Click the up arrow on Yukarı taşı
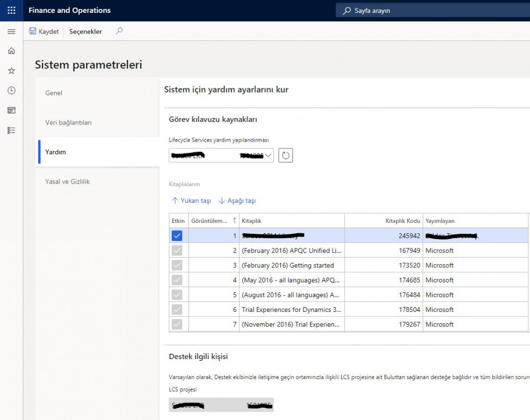The height and width of the screenshot is (420, 530). pos(175,200)
